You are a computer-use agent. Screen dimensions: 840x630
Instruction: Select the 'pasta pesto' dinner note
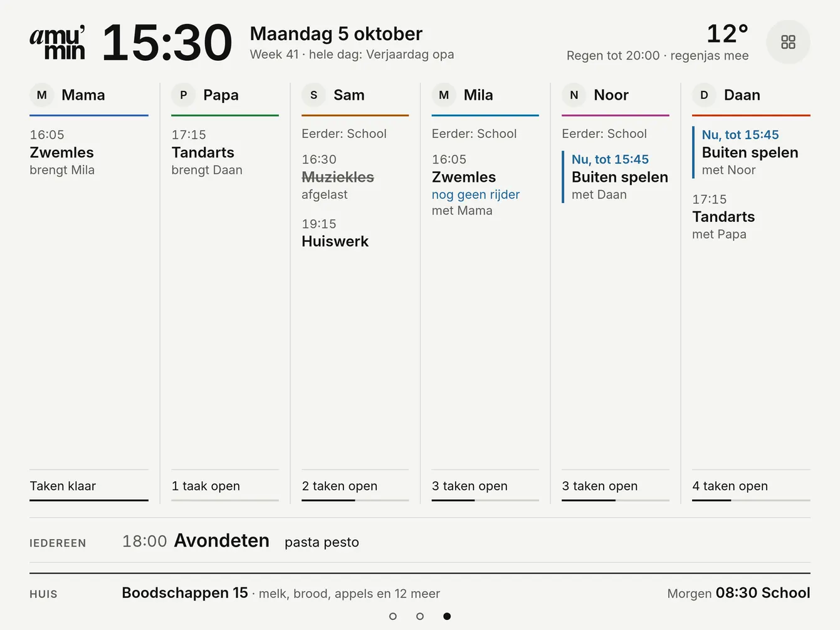click(x=322, y=542)
